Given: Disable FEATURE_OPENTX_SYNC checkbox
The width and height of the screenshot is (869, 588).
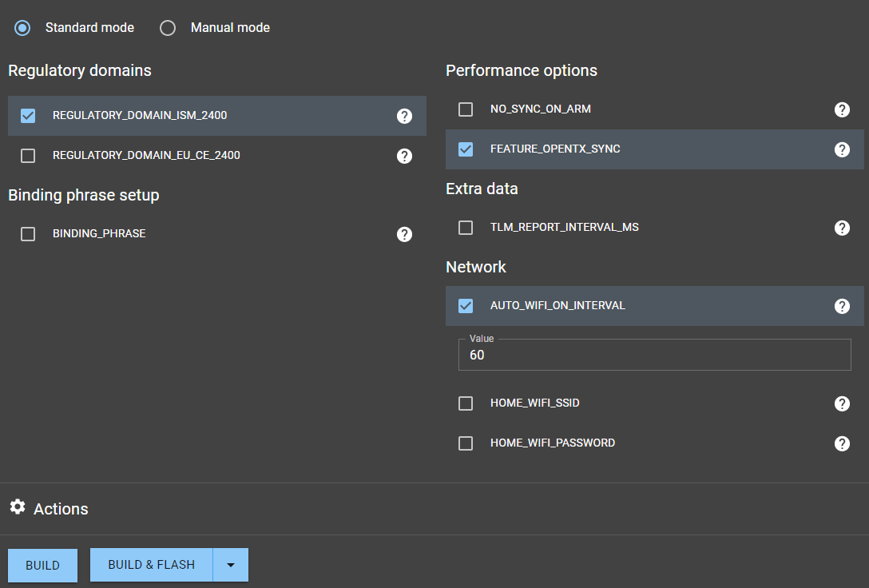Looking at the screenshot, I should pos(466,149).
